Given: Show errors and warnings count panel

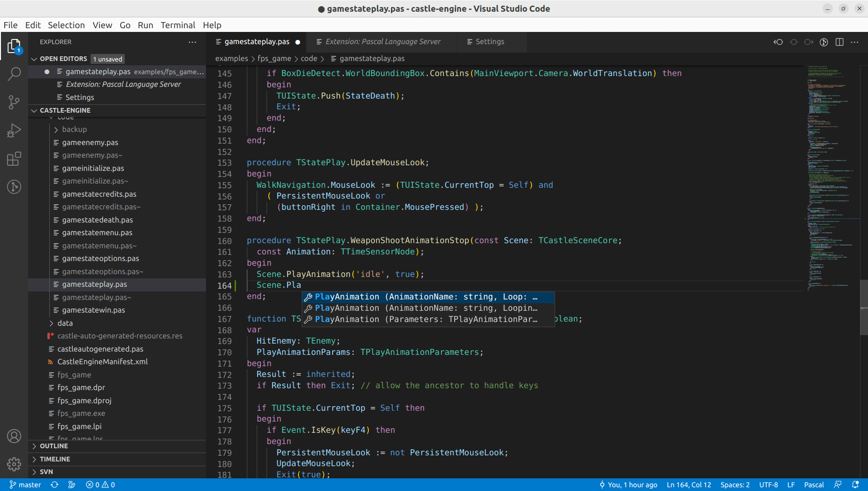Looking at the screenshot, I should [100, 485].
